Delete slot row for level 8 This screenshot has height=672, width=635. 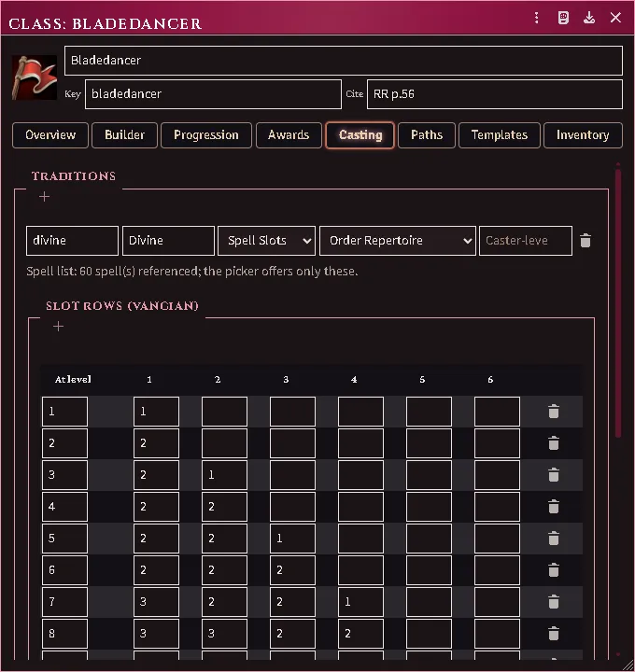click(554, 634)
